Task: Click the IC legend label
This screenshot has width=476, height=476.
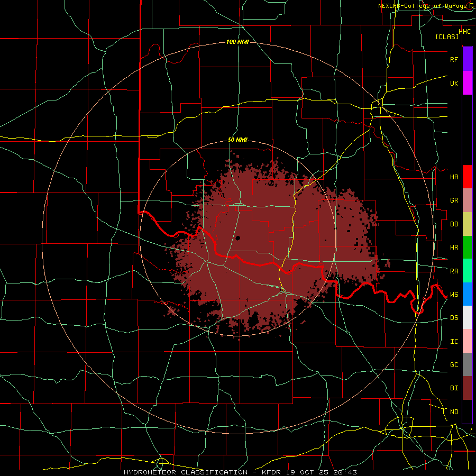Action: (x=454, y=341)
